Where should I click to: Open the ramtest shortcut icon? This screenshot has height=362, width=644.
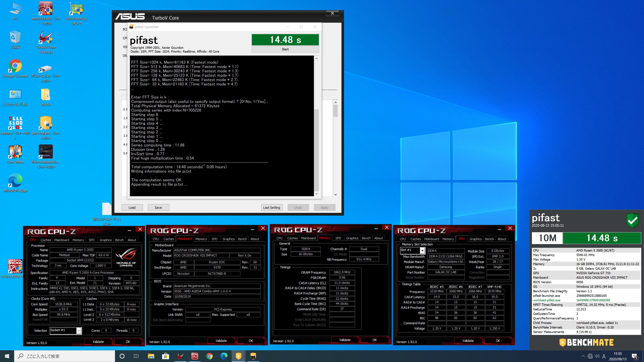(15, 128)
